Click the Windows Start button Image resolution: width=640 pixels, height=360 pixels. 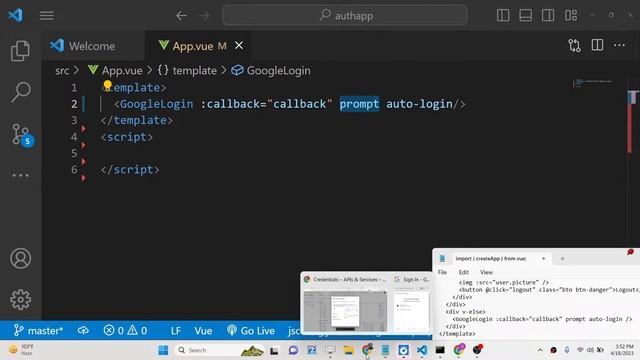coord(163,350)
